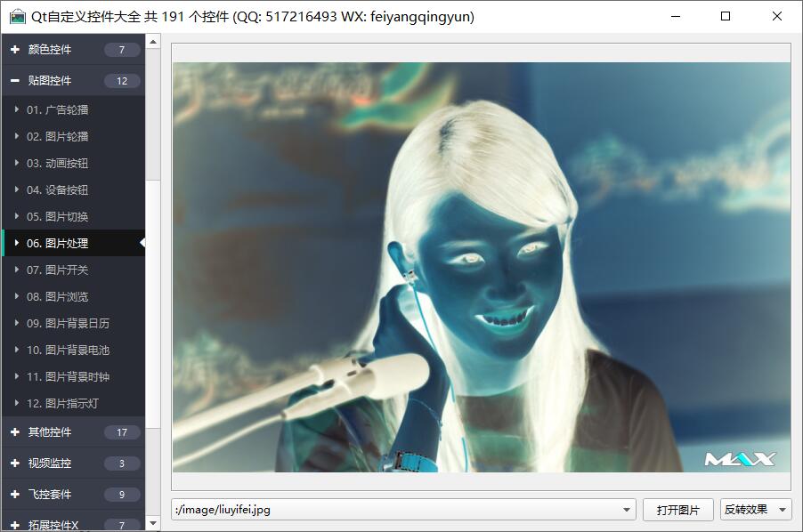Viewport: 803px width, 532px height.
Task: Click the arrow beside 01. 广告轮播
Action: [x=17, y=110]
